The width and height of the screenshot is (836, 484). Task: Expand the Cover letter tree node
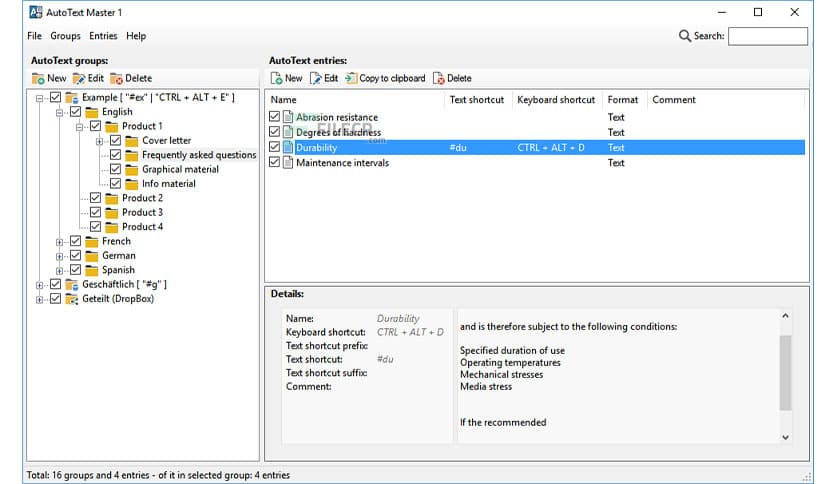[x=100, y=141]
